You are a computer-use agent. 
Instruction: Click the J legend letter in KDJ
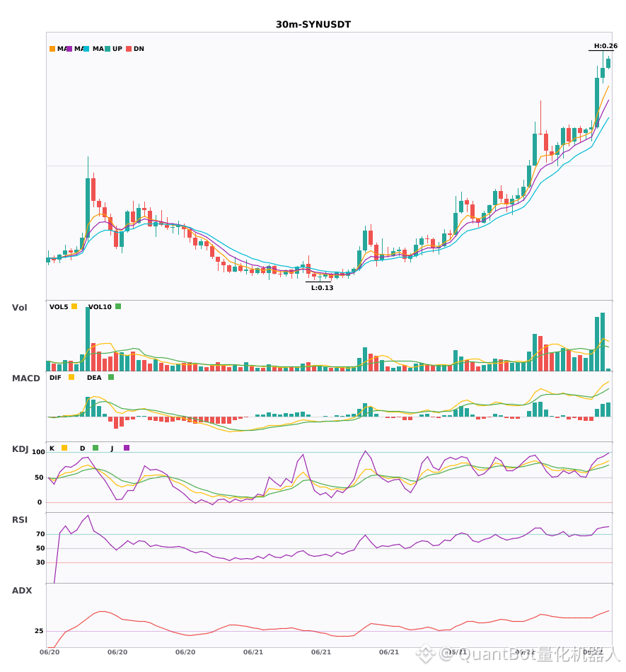click(x=112, y=448)
